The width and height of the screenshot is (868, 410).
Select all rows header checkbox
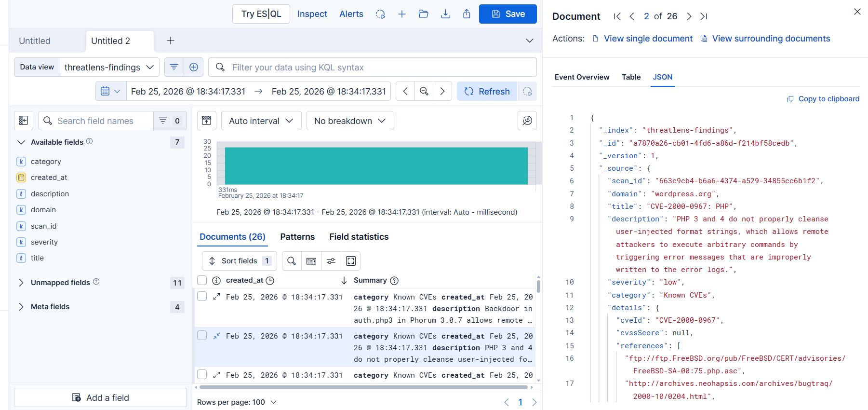(202, 280)
